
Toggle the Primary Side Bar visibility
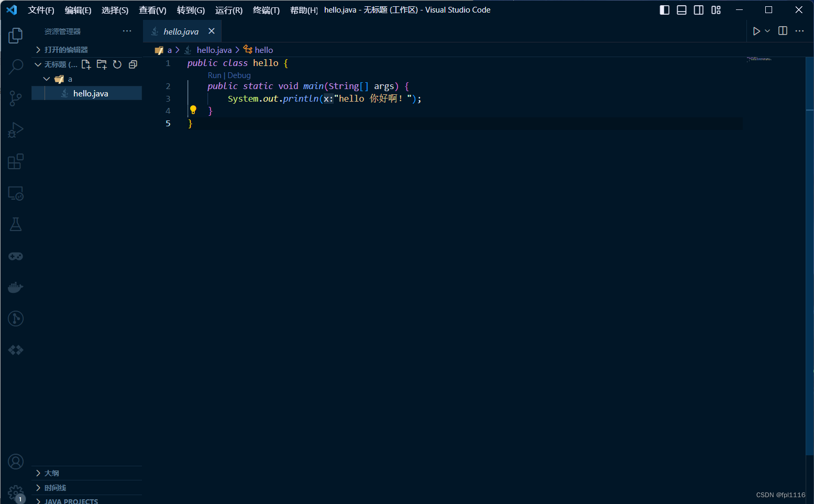pyautogui.click(x=664, y=9)
